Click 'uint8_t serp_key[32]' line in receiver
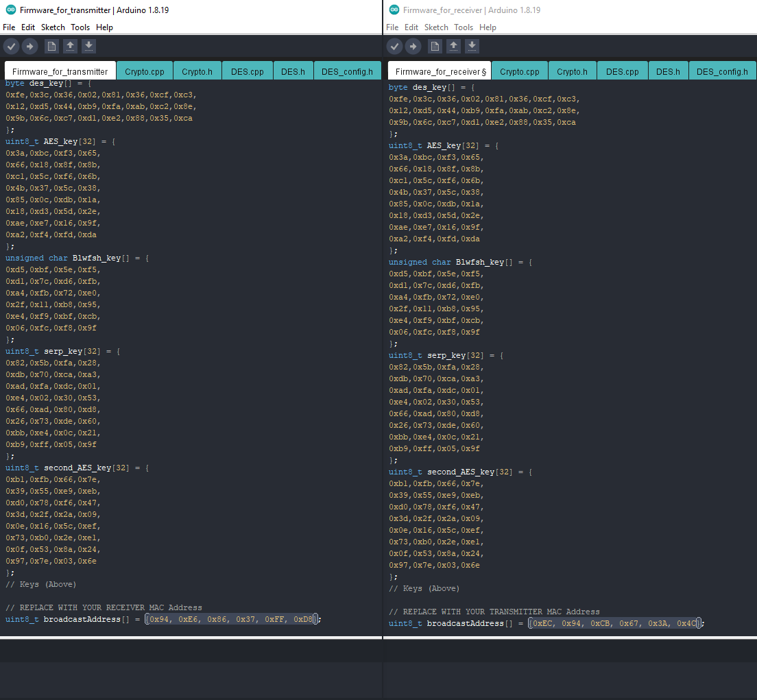 [446, 355]
